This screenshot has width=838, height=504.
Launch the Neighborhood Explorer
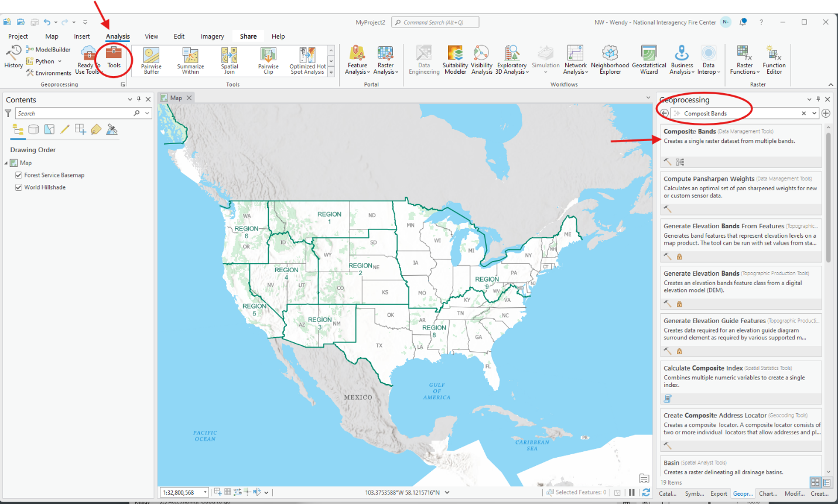(x=610, y=60)
